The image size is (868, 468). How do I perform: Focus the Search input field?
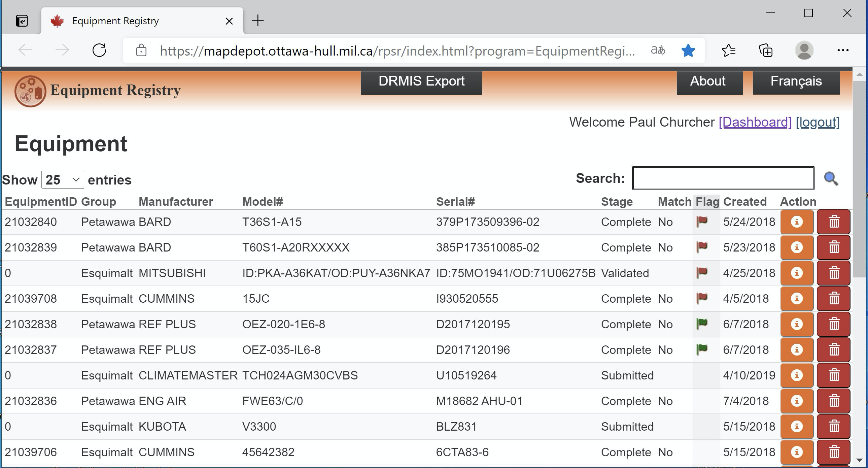click(723, 178)
